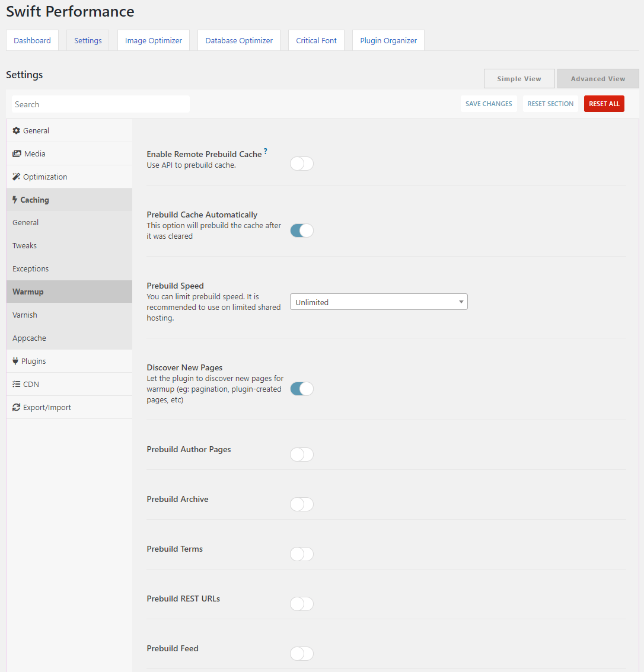Click the CDN list icon

pos(16,384)
